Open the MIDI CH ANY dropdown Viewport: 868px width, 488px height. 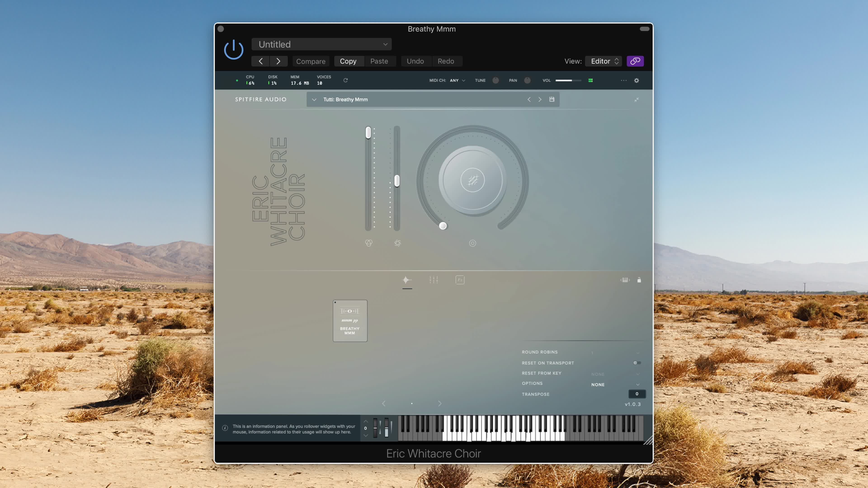tap(457, 80)
